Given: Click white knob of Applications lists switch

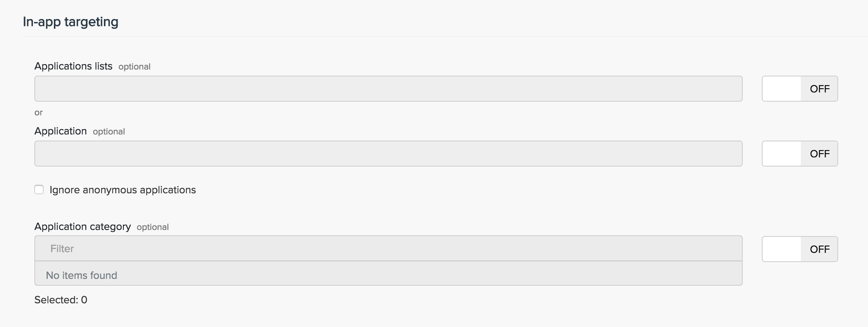Looking at the screenshot, I should tap(782, 89).
